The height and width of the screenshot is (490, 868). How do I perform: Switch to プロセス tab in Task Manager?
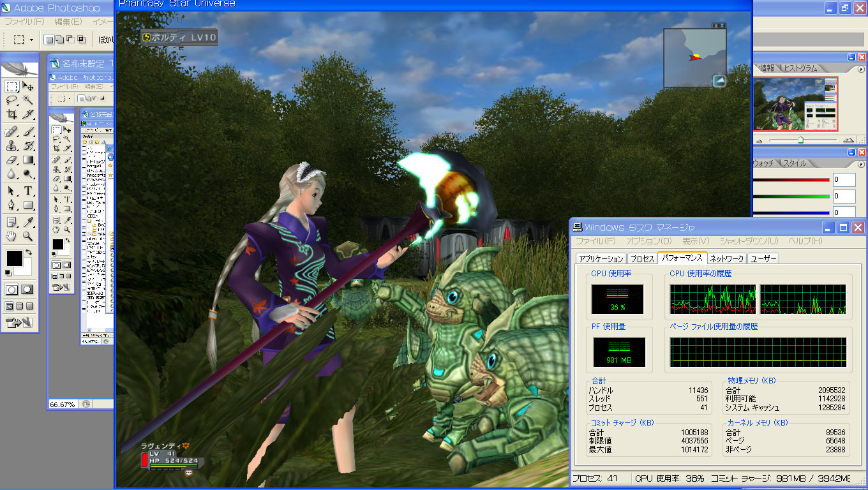tap(642, 258)
